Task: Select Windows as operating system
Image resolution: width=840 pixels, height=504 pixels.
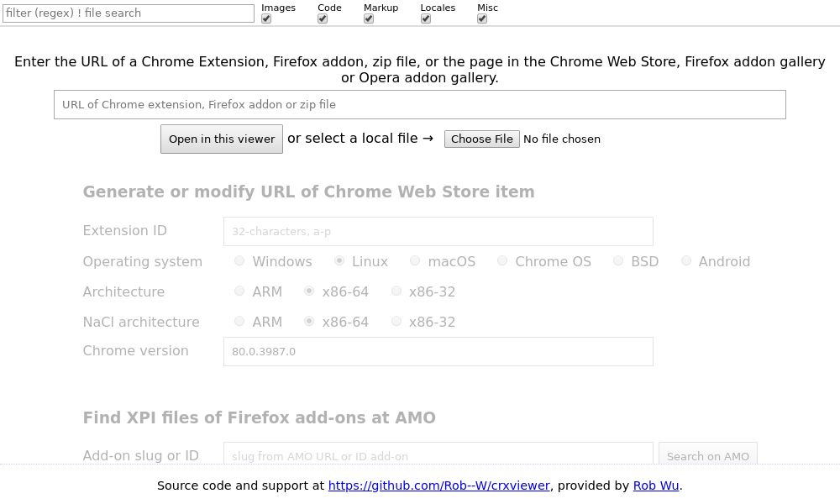Action: (239, 260)
